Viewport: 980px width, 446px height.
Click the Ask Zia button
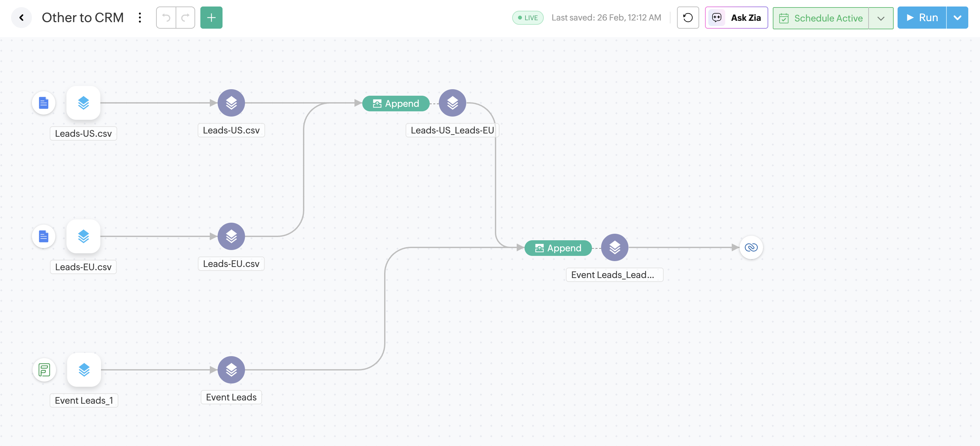click(737, 18)
